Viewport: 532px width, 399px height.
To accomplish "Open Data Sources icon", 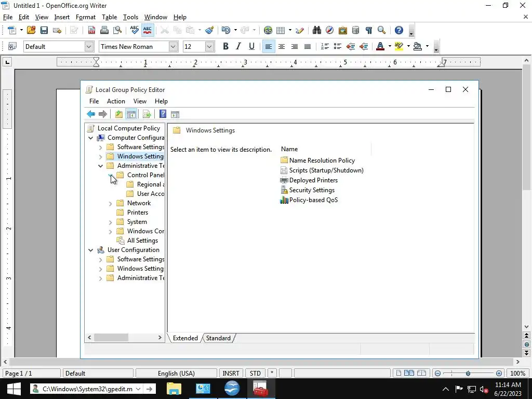I will pyautogui.click(x=355, y=30).
